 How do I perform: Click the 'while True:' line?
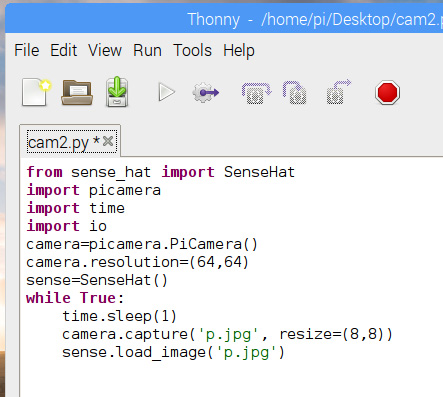75,298
